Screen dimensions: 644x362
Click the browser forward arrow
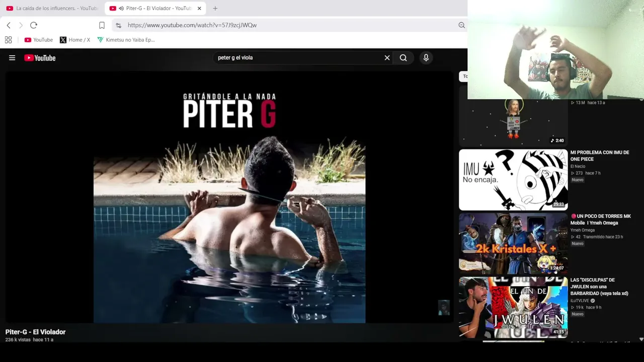tap(21, 25)
